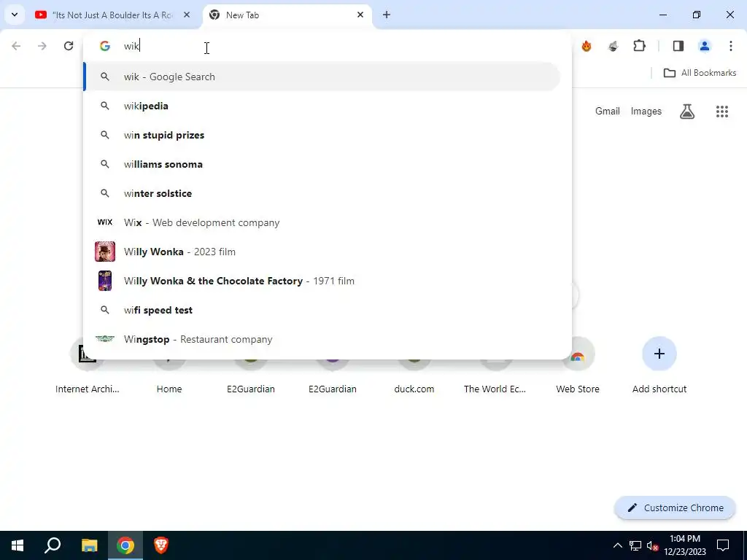The height and width of the screenshot is (560, 747).
Task: Choose the wikipedia suggestion
Action: click(x=322, y=106)
